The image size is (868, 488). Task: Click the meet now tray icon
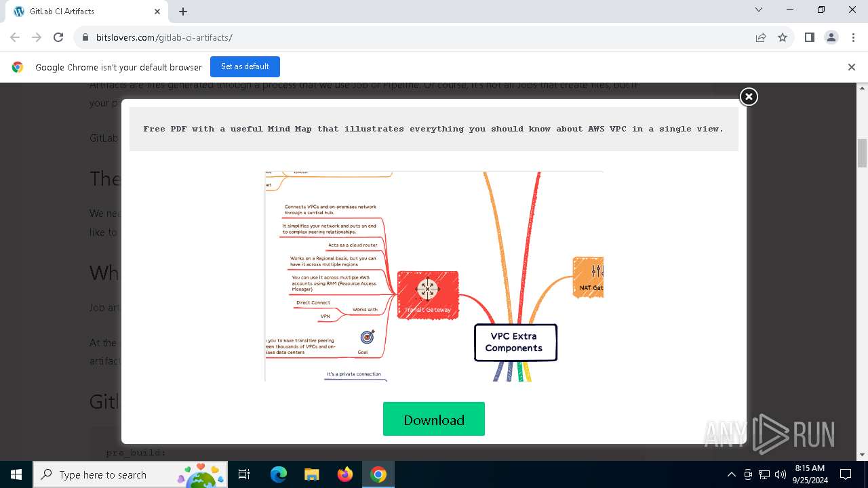(x=748, y=474)
